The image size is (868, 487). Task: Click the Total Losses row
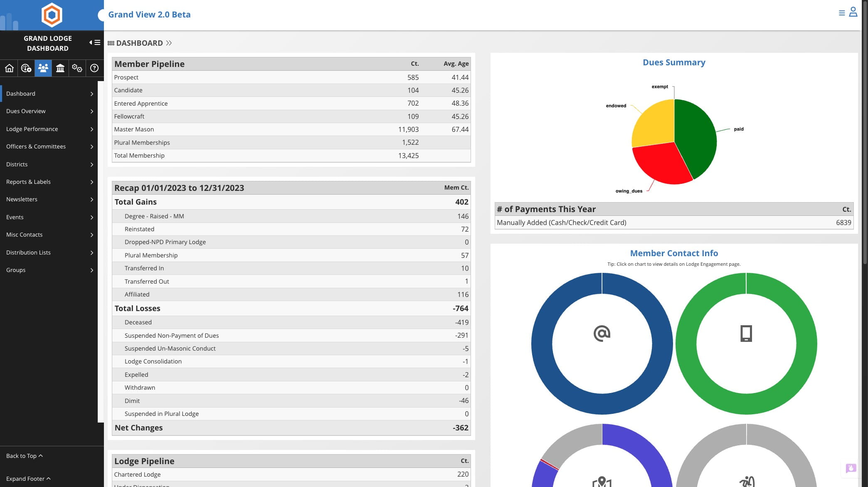pyautogui.click(x=291, y=308)
